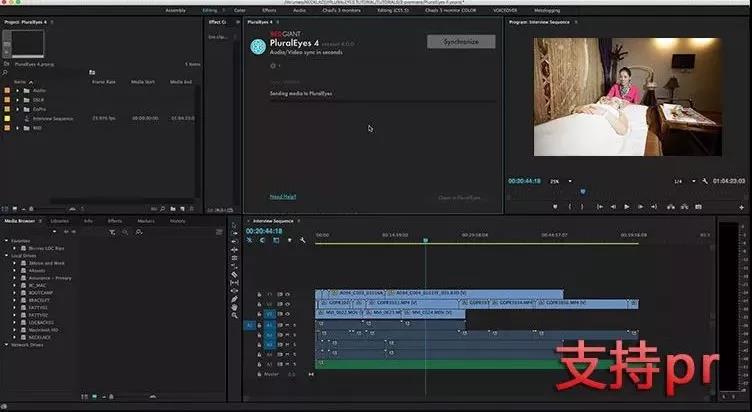Collapse the Favorites group in Media Browser

point(7,241)
